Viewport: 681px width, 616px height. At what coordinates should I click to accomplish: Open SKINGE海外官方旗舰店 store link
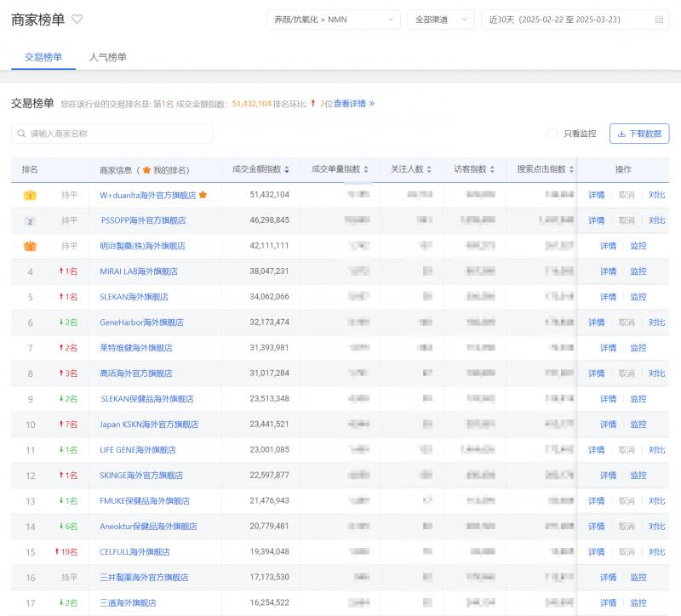[141, 476]
